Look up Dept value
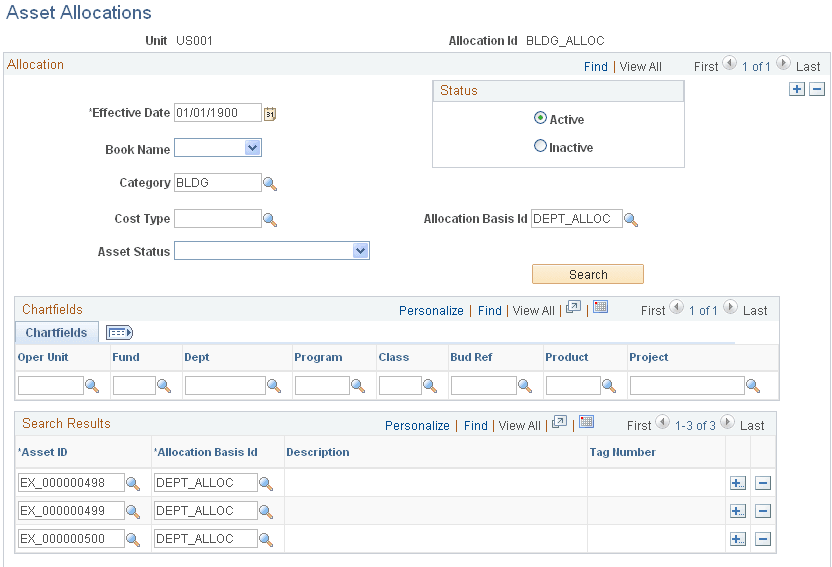 274,386
